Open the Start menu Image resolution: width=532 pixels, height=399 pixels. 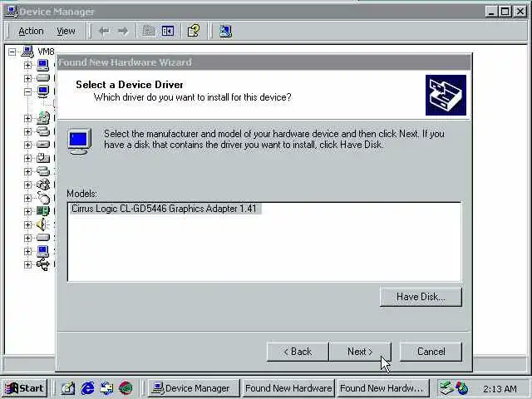[x=24, y=388]
